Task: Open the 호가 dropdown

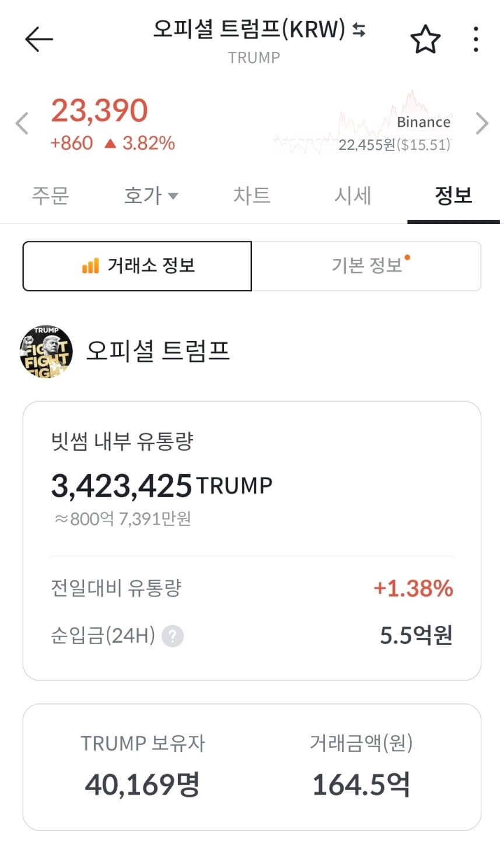Action: coord(150,196)
